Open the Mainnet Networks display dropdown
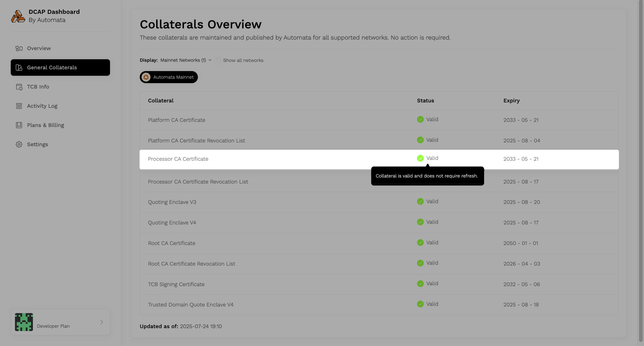Image resolution: width=644 pixels, height=346 pixels. (185, 60)
